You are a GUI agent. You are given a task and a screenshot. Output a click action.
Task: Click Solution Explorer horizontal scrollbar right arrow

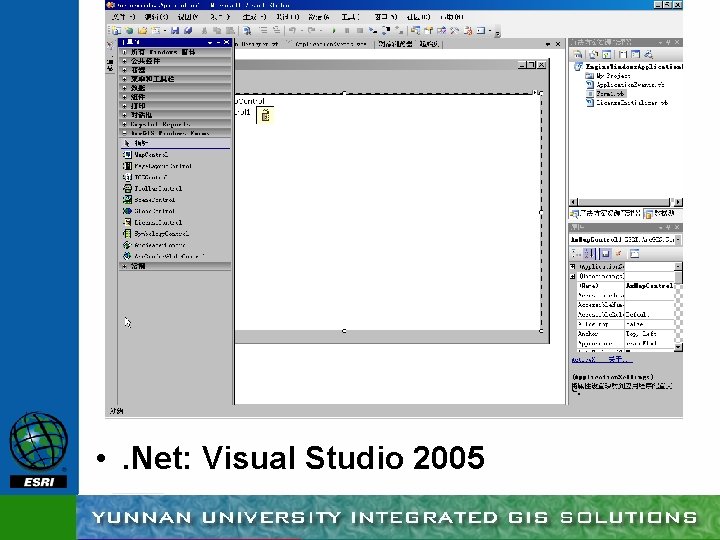click(678, 202)
